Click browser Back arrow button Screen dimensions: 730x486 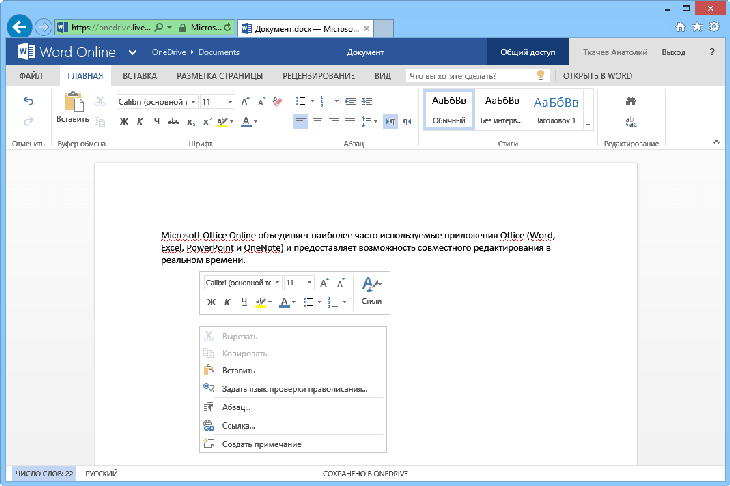(20, 27)
